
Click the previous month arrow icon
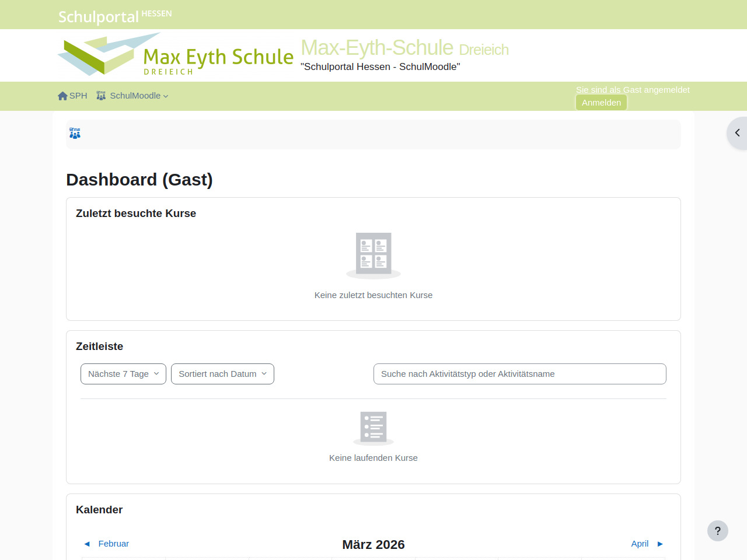87,544
